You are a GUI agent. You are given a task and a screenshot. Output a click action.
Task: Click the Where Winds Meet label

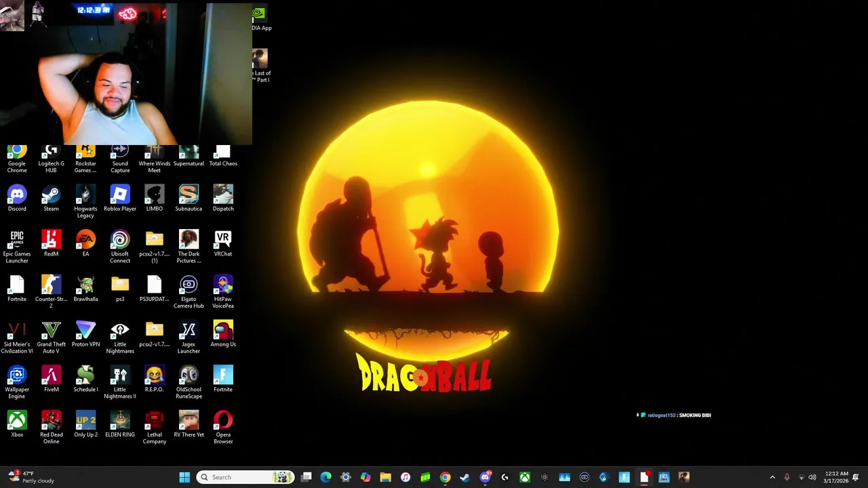tap(155, 167)
